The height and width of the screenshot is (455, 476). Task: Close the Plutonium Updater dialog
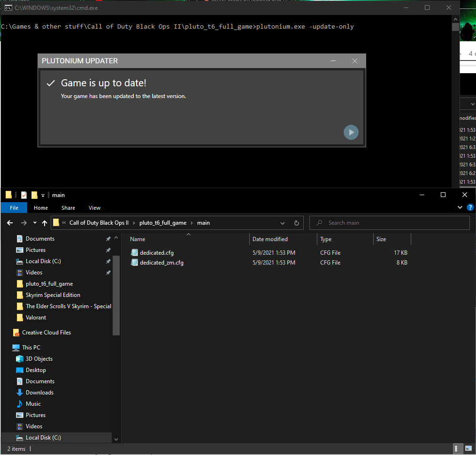click(x=354, y=61)
